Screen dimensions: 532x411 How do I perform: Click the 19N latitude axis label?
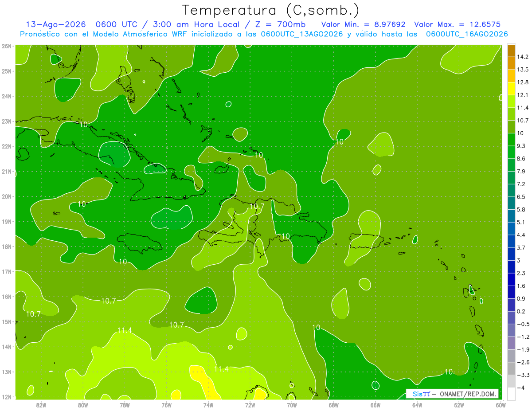tap(7, 222)
